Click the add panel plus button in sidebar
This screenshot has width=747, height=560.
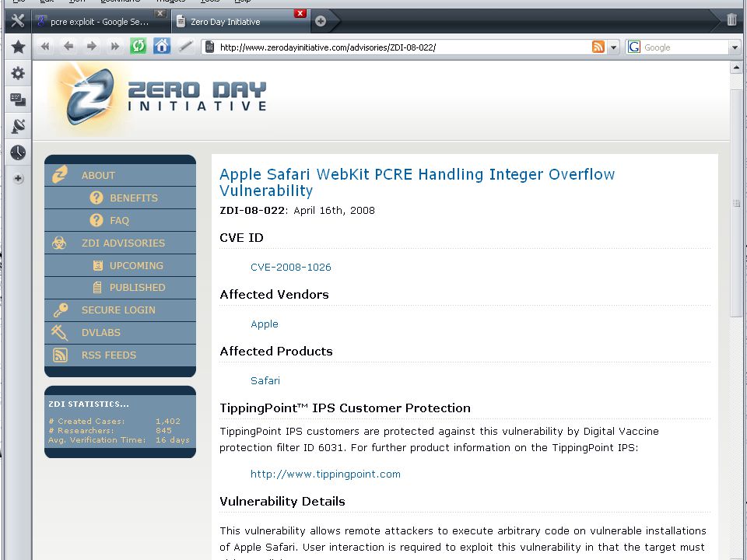coord(18,179)
